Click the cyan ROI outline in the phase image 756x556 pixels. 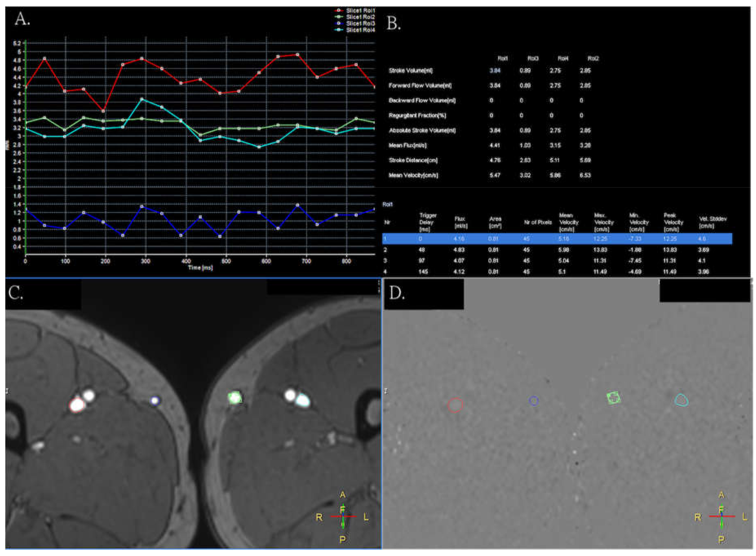[681, 400]
